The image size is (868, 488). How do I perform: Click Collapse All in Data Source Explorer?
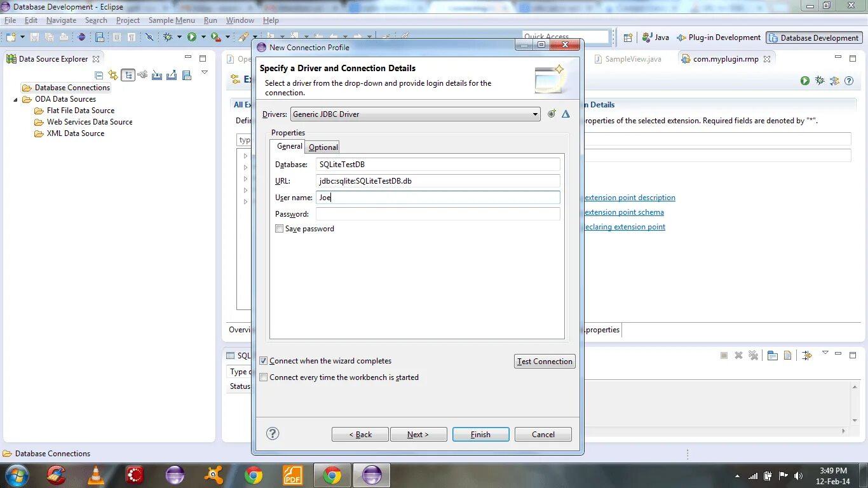[x=99, y=75]
